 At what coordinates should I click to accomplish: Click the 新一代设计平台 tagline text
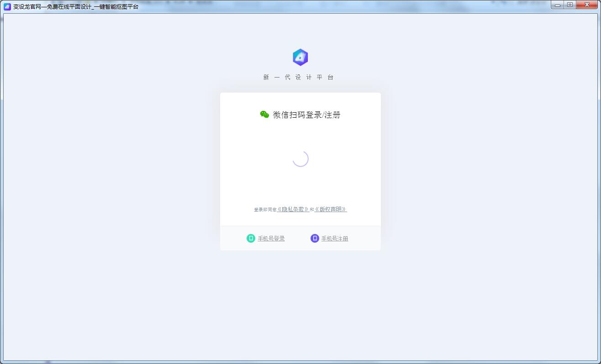click(299, 78)
